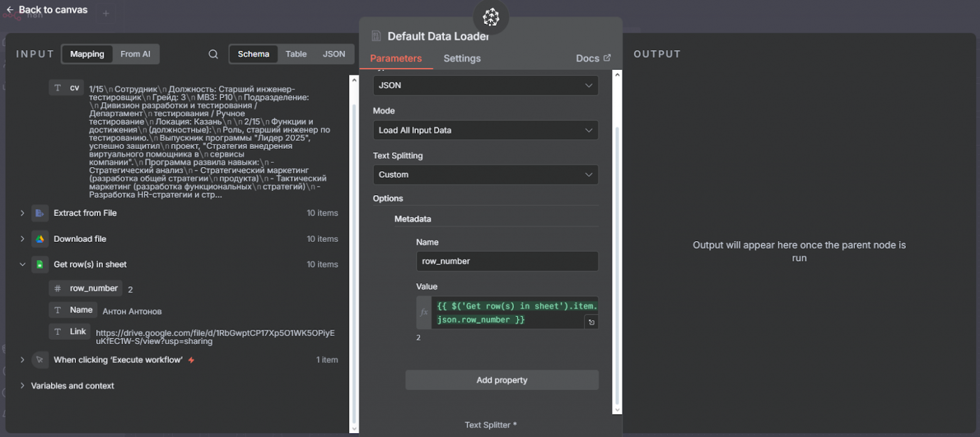
Task: Click the Add property button
Action: coord(501,380)
